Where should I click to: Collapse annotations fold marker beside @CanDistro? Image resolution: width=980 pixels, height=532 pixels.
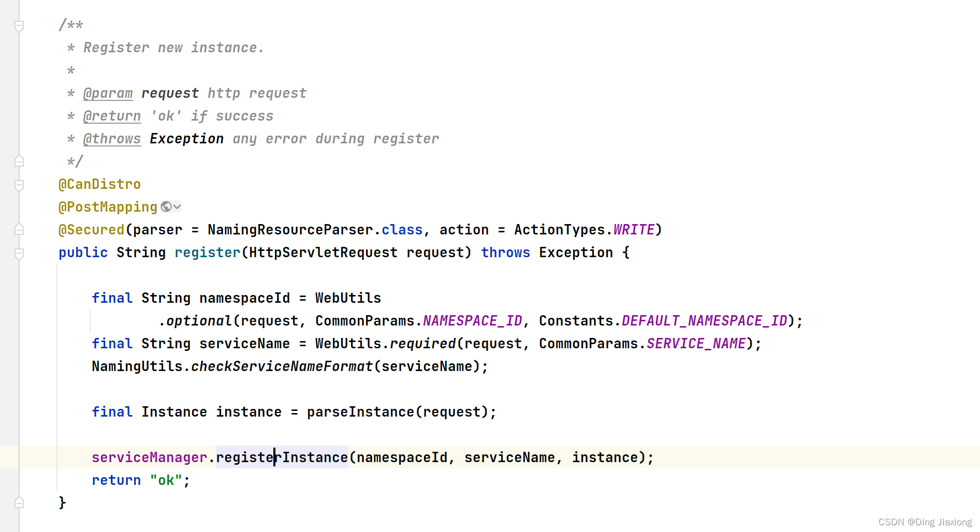tap(19, 185)
